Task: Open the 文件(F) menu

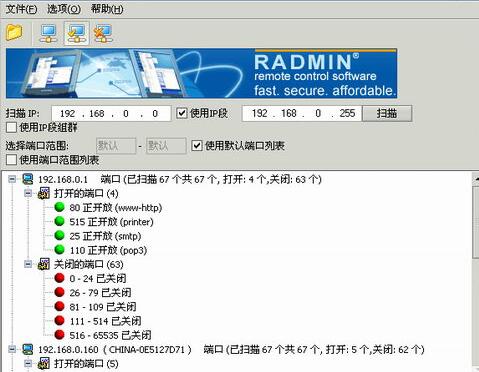Action: 21,9
